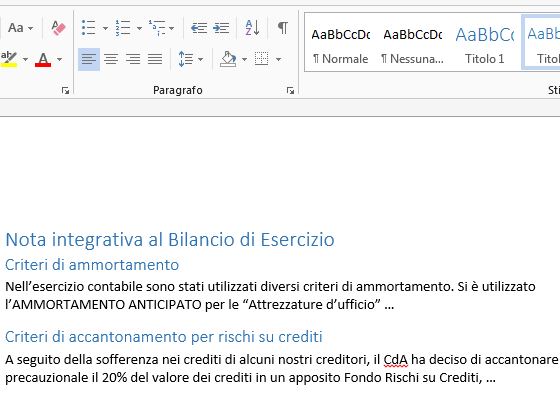
Task: Click the bullet list icon
Action: [89, 28]
